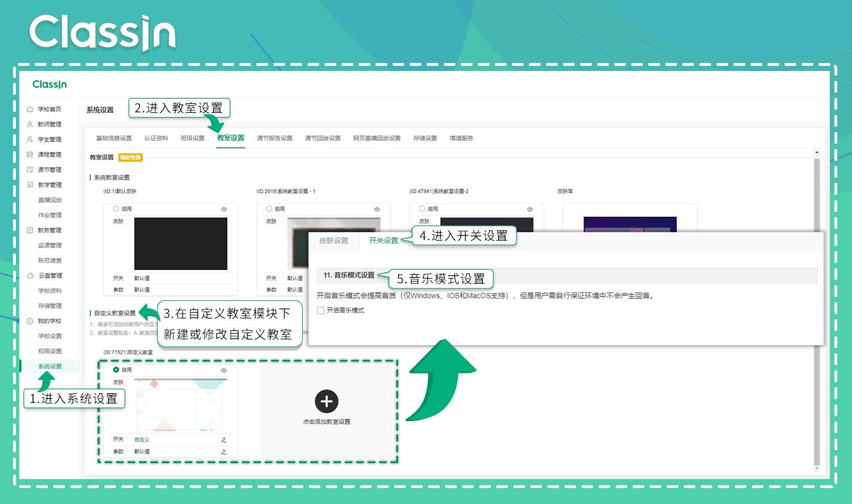Preview default skin (ID:1) with eye icon
Image resolution: width=852 pixels, height=504 pixels.
[x=224, y=209]
